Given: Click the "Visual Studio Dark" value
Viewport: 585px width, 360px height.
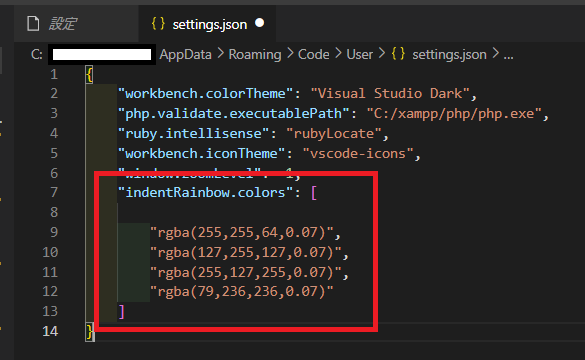Looking at the screenshot, I should (390, 94).
